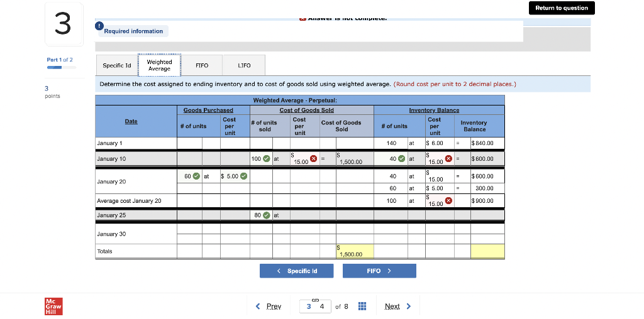Viewport: 644px width, 319px height.
Task: Click the green check beside 80 units sold
Action: [267, 215]
